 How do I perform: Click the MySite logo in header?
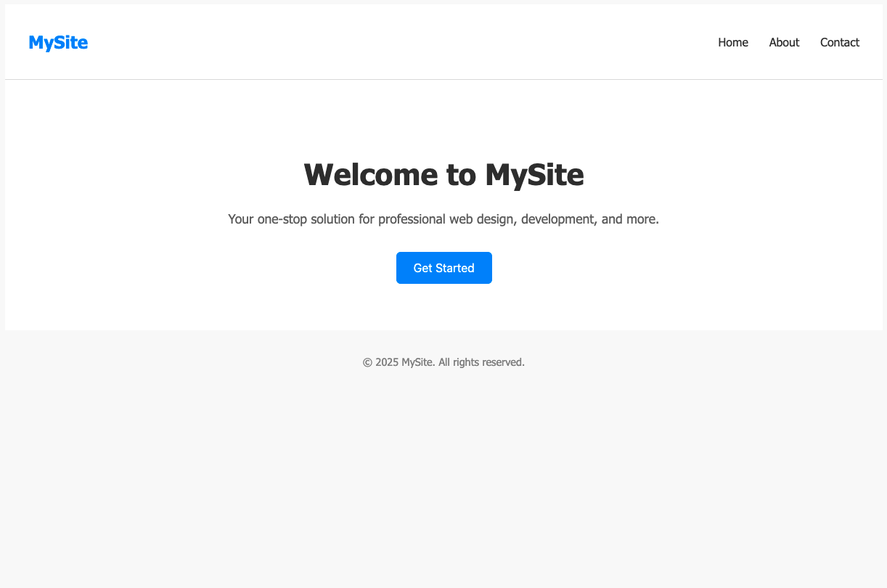(x=58, y=43)
